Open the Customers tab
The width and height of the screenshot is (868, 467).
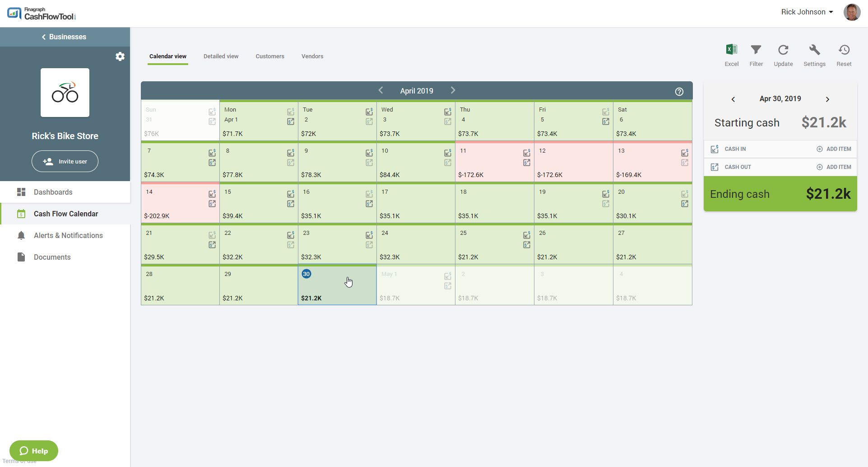click(270, 56)
